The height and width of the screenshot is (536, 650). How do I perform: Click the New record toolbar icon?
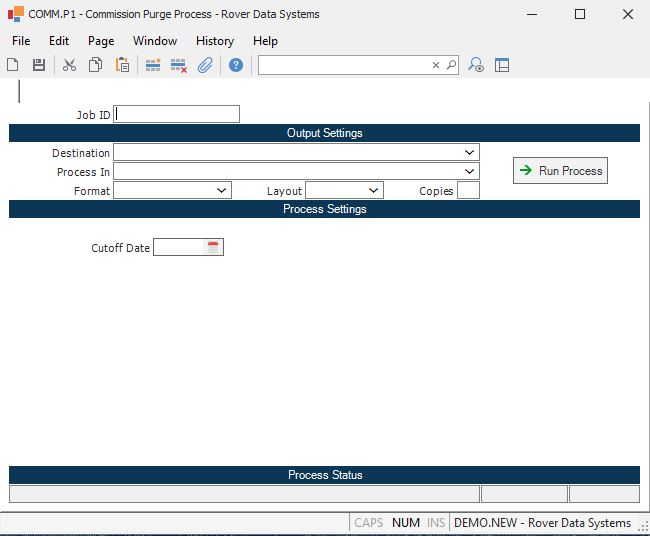pos(13,65)
